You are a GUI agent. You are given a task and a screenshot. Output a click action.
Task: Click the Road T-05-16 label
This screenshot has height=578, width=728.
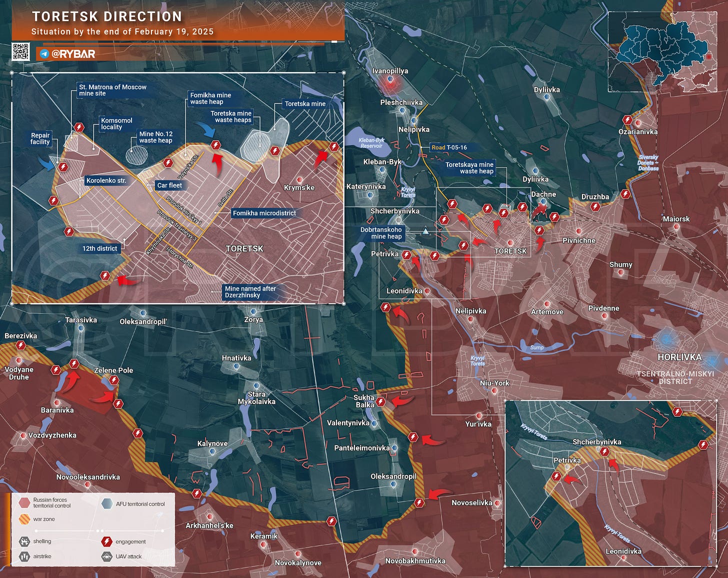pos(449,147)
